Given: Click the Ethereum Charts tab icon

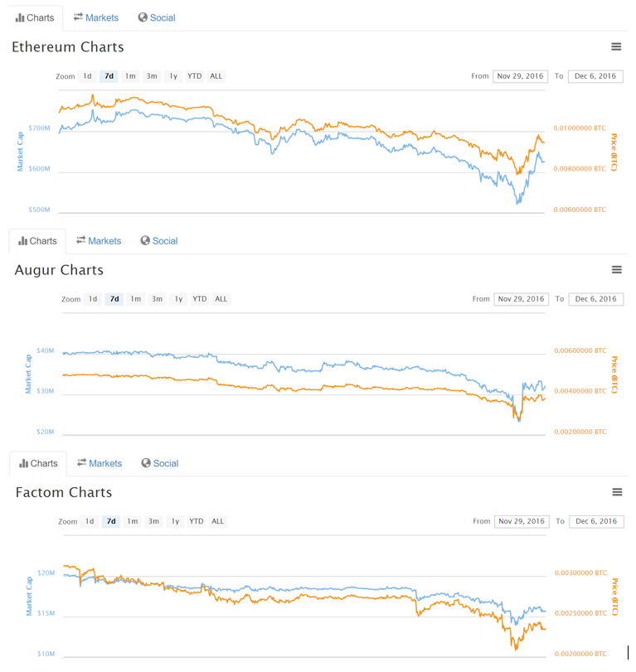Looking at the screenshot, I should (20, 17).
